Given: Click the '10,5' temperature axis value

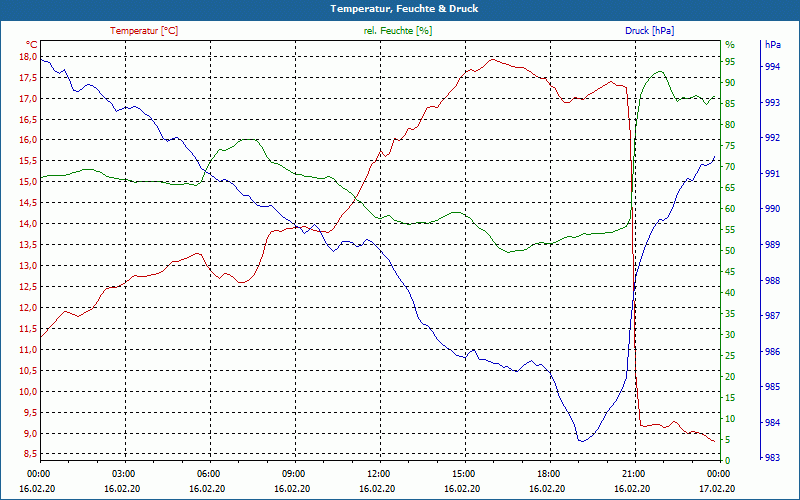Looking at the screenshot, I should [28, 371].
